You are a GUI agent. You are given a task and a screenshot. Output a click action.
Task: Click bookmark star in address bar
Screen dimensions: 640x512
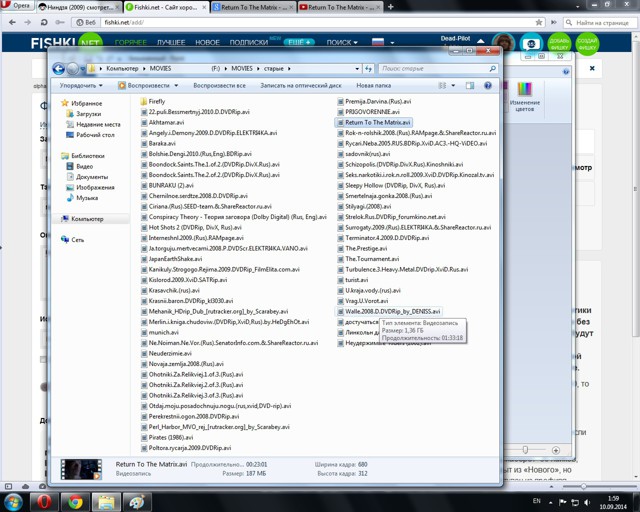[539, 22]
